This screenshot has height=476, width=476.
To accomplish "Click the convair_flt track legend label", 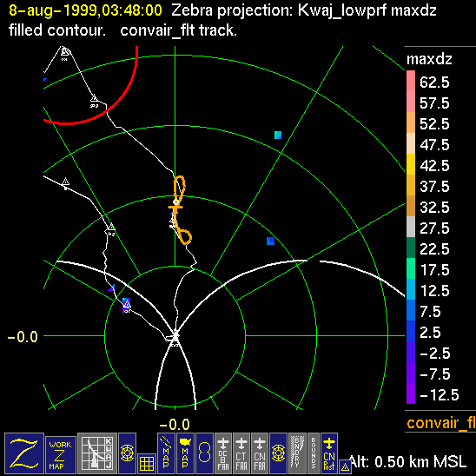I will coord(441,423).
